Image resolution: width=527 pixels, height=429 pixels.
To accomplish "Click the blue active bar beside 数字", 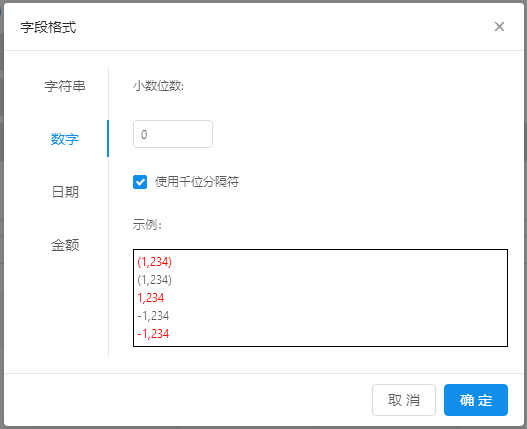I will 108,139.
